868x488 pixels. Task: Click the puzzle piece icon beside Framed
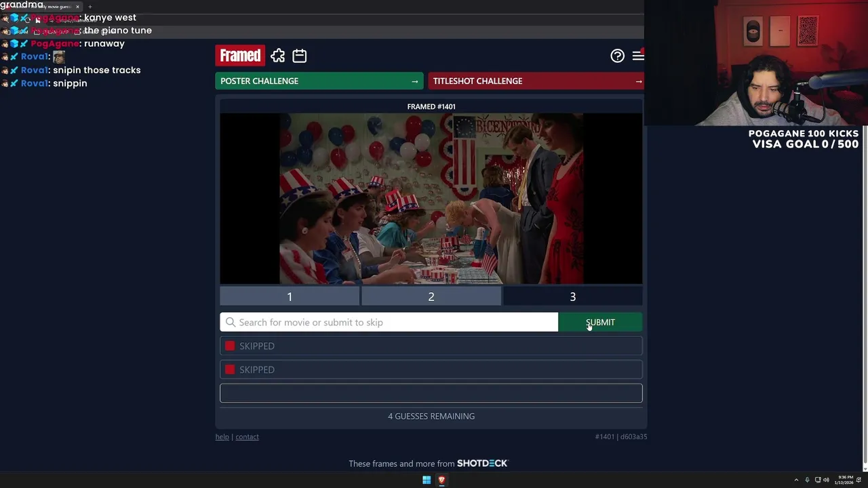point(278,56)
